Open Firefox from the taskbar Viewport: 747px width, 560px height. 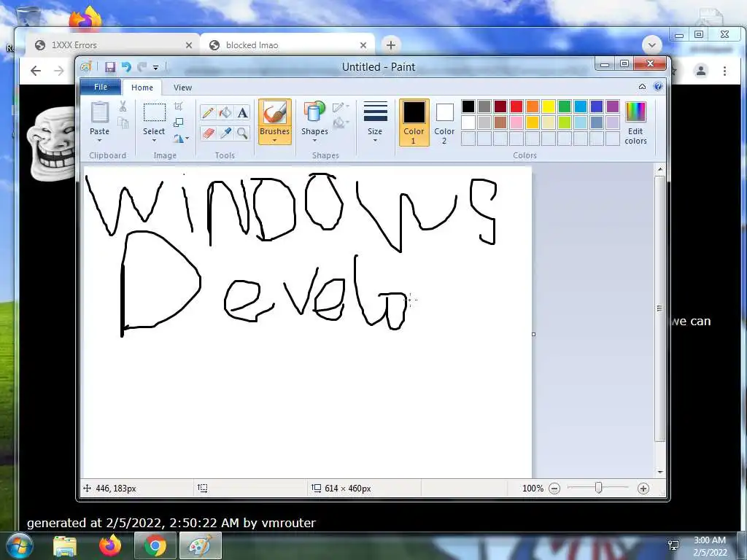(110, 546)
